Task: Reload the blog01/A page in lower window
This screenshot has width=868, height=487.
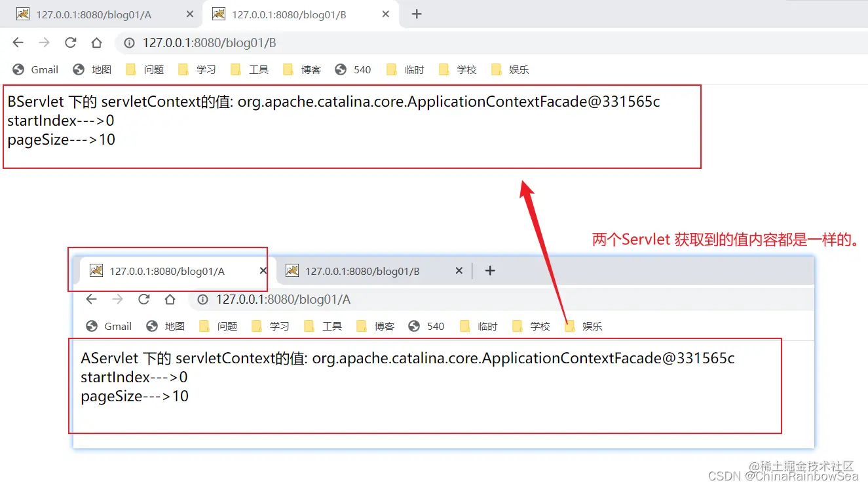Action: point(143,299)
